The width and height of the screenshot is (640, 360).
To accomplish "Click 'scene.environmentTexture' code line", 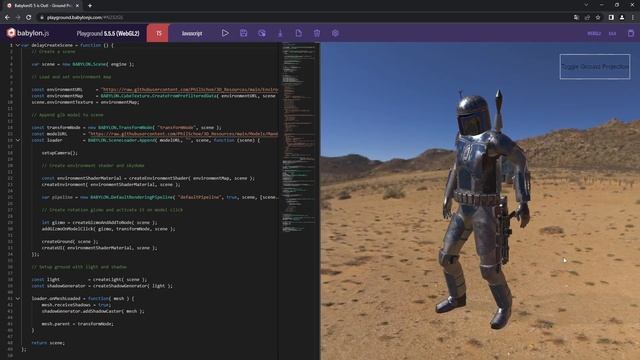I will (x=85, y=102).
